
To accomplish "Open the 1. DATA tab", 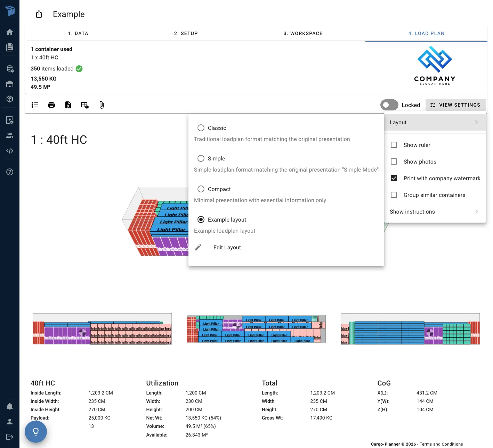I will [78, 33].
